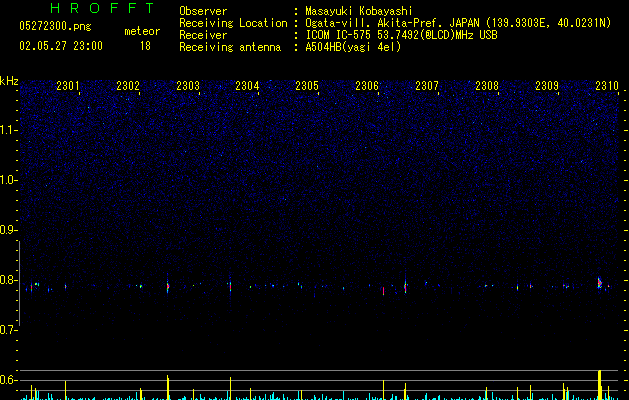This screenshot has width=629, height=400.
Task: Click the 2308 time marker
Action: [x=487, y=85]
